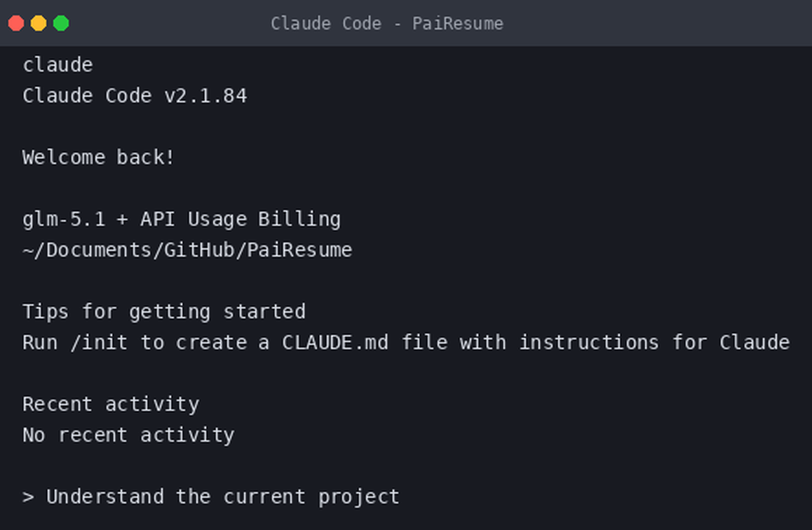Click the window title 'Claude Code - PaiResume'
812x530 pixels.
387,23
